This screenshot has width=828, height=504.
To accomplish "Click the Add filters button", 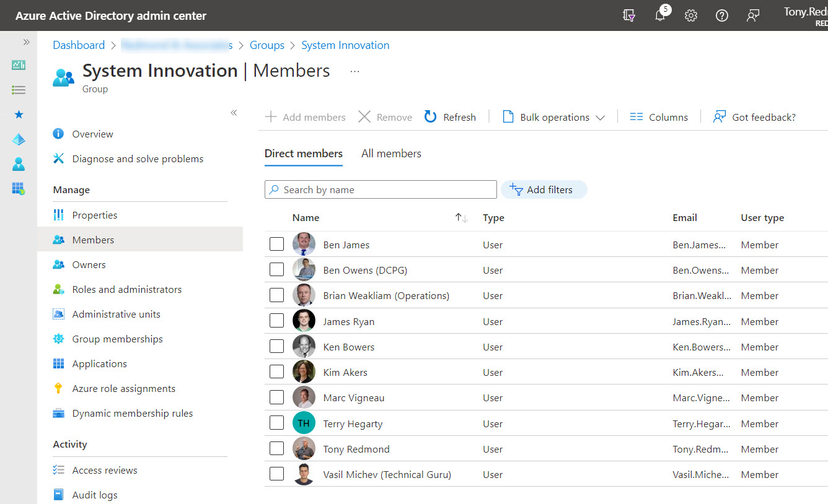I will coord(544,189).
